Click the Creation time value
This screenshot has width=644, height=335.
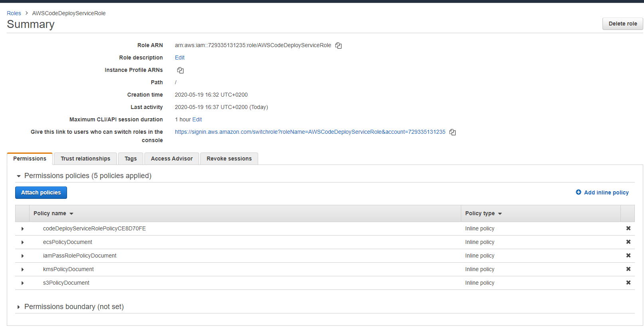pyautogui.click(x=211, y=95)
